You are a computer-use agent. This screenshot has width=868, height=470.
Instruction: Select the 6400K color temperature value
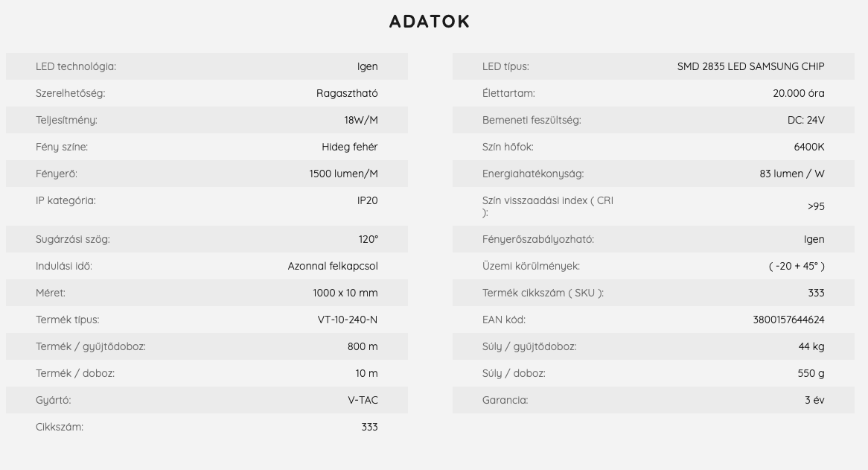click(x=808, y=147)
